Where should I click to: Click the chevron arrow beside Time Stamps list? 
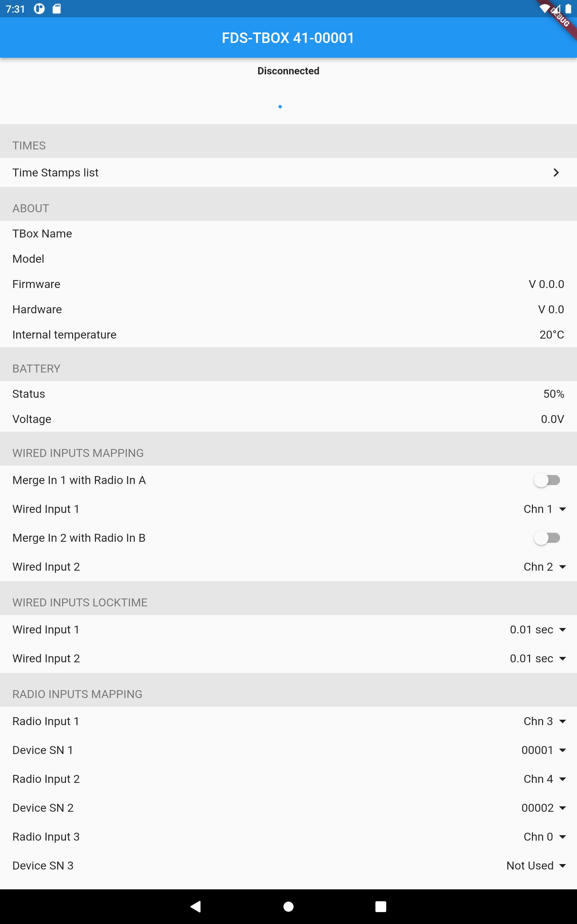[556, 173]
